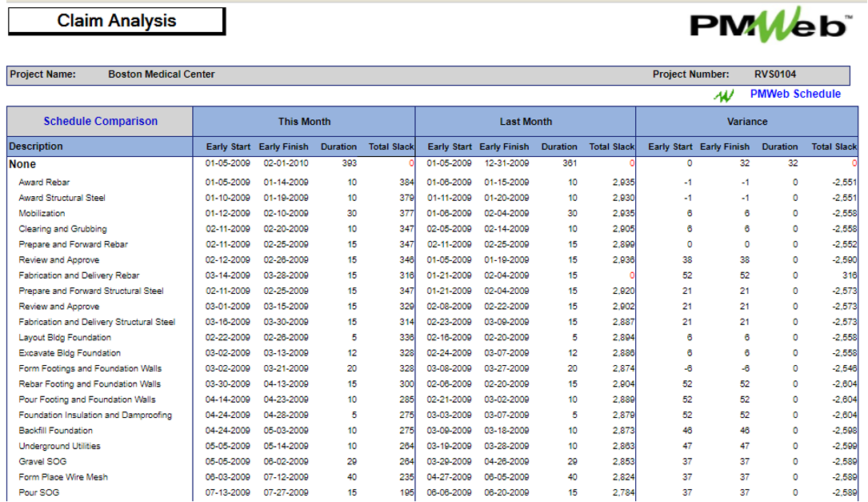Click Backfill Foundation last month early start 03-09-2009
868x502 pixels.
pos(449,431)
